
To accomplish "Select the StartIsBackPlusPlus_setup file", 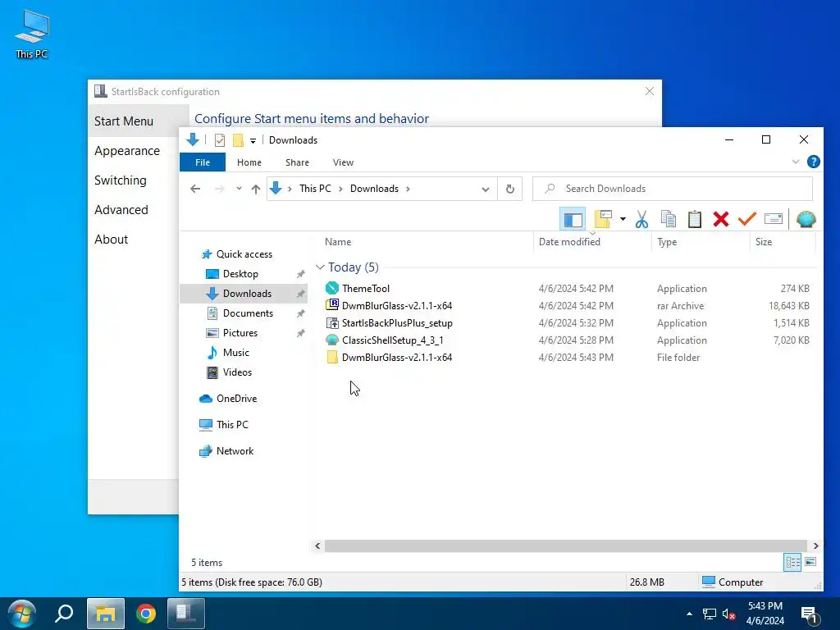I will [397, 323].
